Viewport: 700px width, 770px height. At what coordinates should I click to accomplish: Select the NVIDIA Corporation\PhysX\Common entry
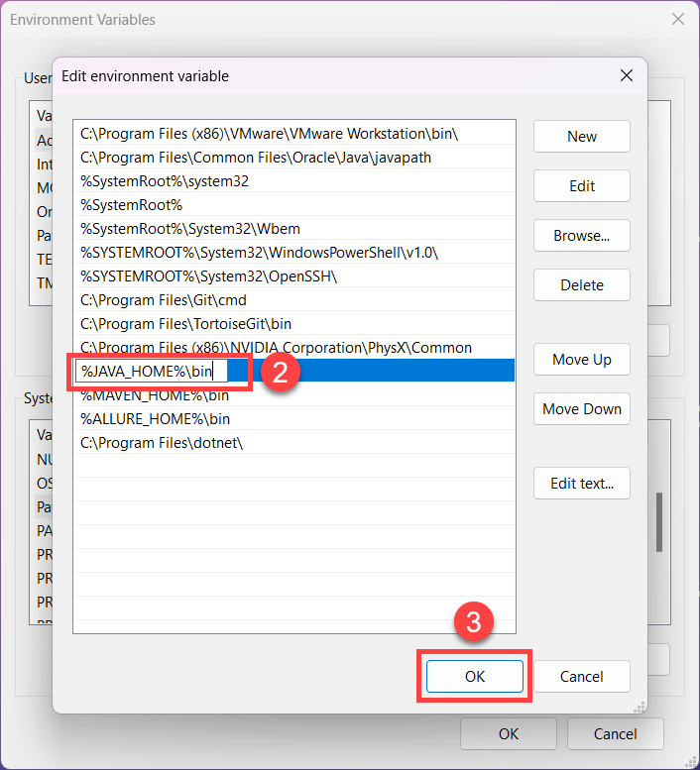(294, 348)
